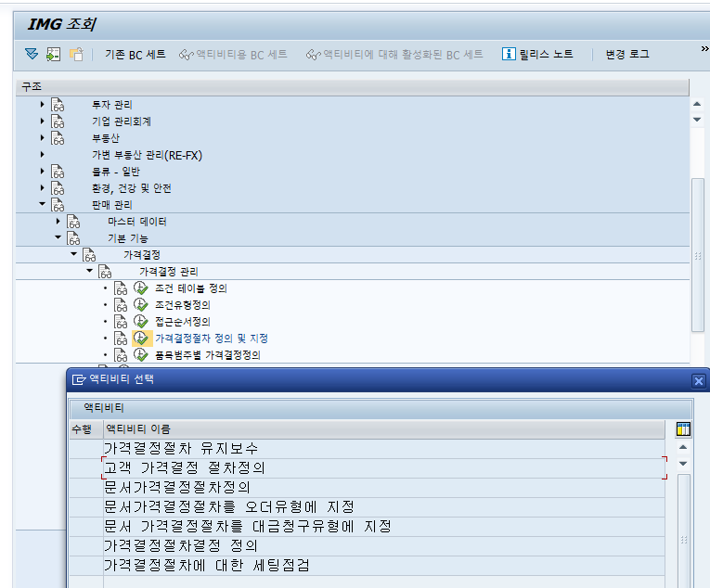710x588 pixels.
Task: Open documentation icon for 판매 관리
Action: (x=58, y=205)
